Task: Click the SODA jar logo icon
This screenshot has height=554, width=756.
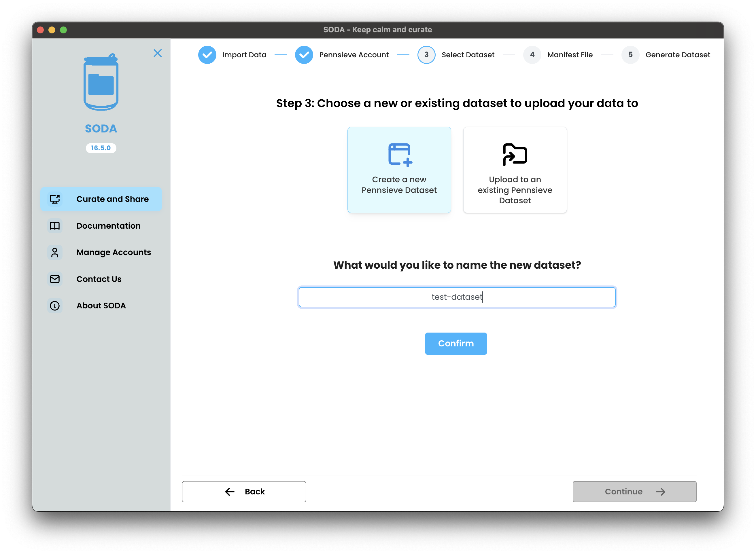Action: tap(101, 82)
